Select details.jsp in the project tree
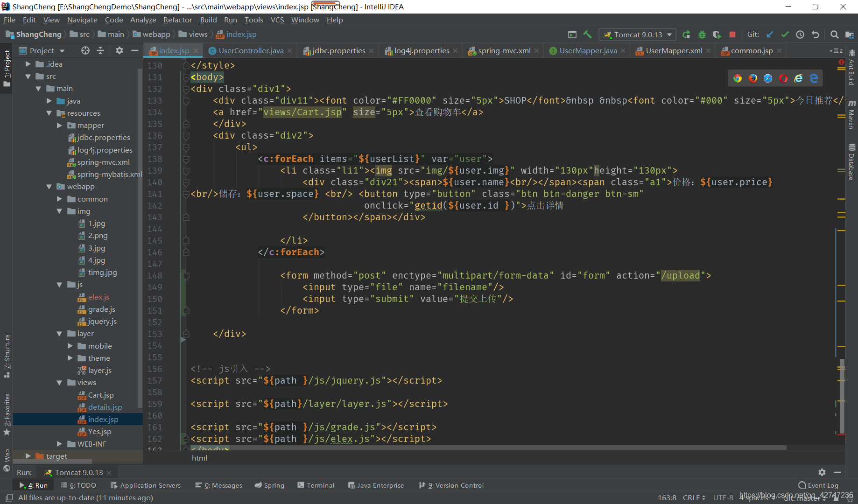Image resolution: width=858 pixels, height=504 pixels. [x=105, y=407]
